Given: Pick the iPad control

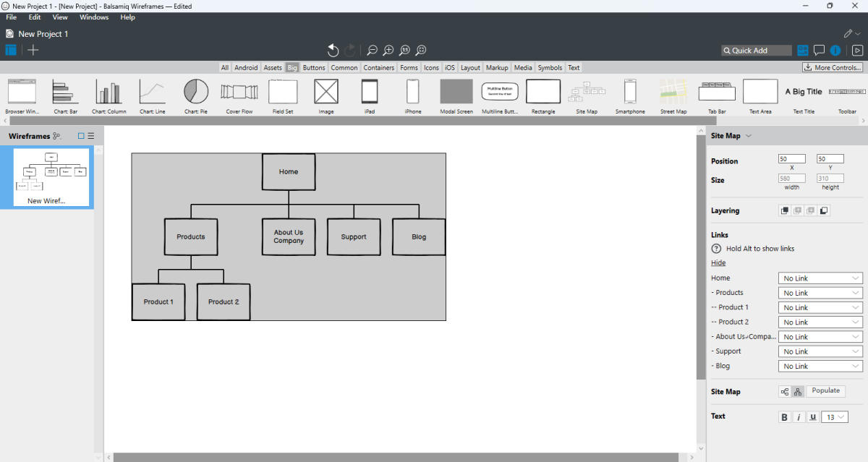Looking at the screenshot, I should [x=370, y=96].
